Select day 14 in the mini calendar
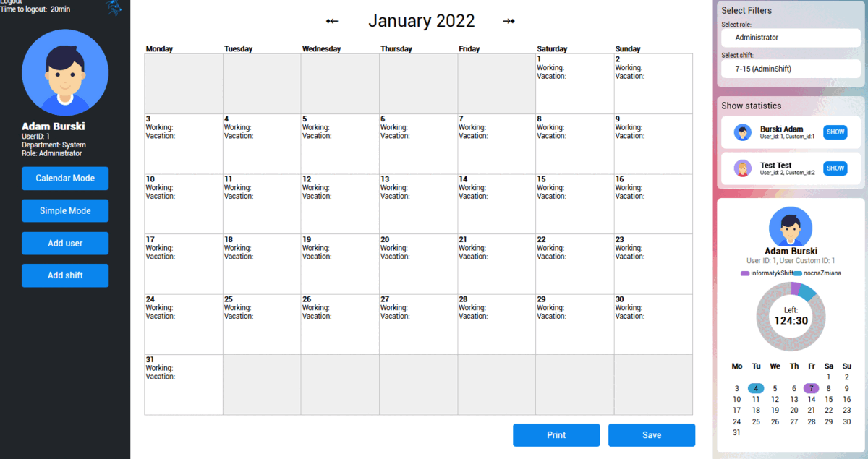The image size is (868, 459). click(x=811, y=399)
